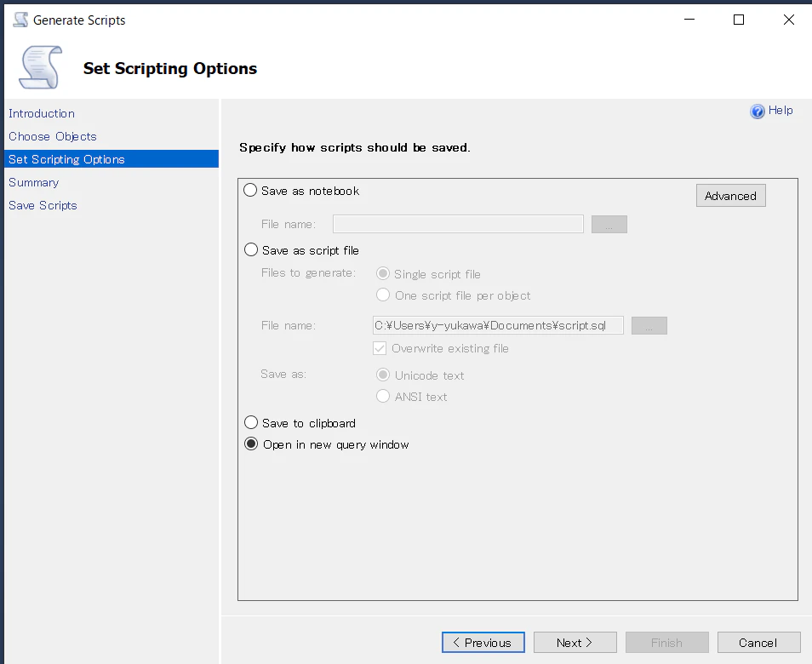Click the Previous button

point(483,642)
